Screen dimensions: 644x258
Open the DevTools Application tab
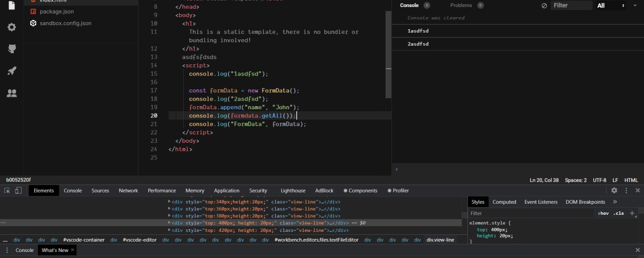(x=227, y=191)
